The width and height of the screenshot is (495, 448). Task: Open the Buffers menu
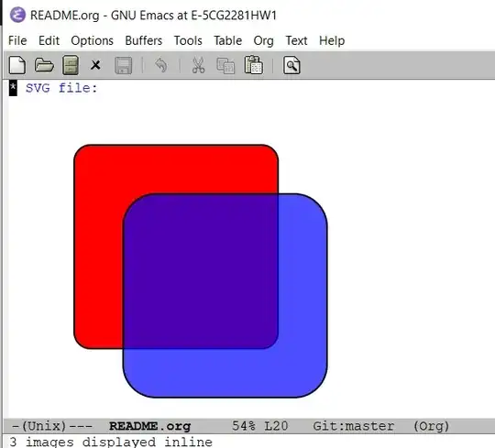144,40
